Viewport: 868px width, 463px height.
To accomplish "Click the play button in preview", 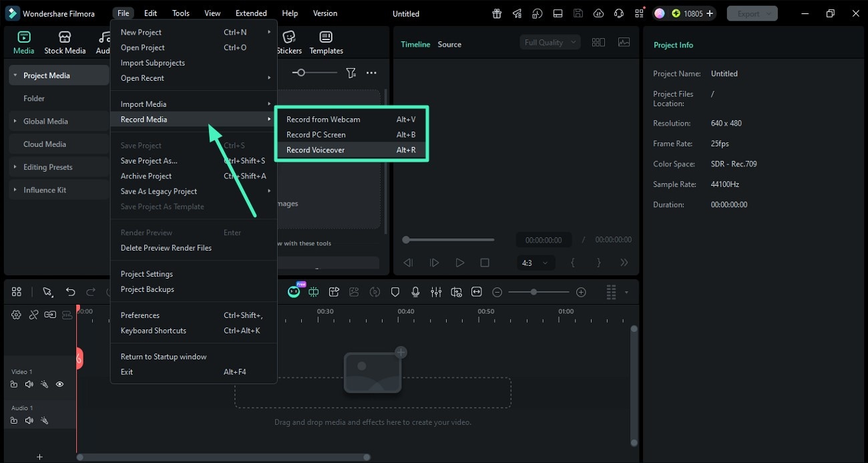I will 459,263.
